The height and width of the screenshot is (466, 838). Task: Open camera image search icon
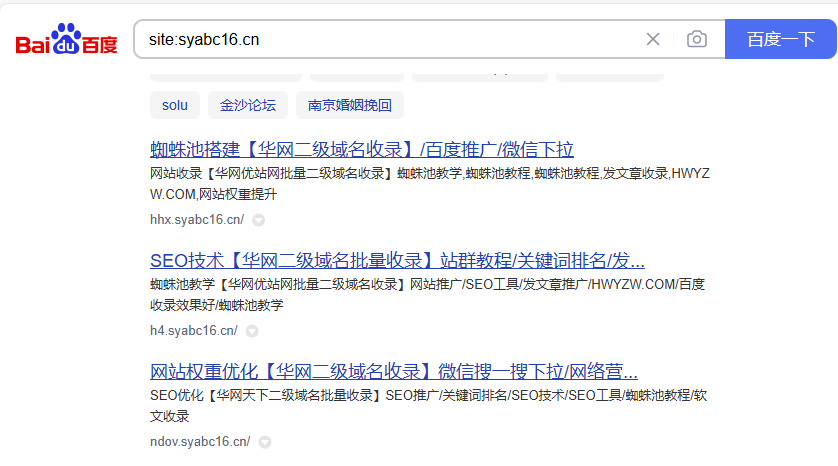696,39
